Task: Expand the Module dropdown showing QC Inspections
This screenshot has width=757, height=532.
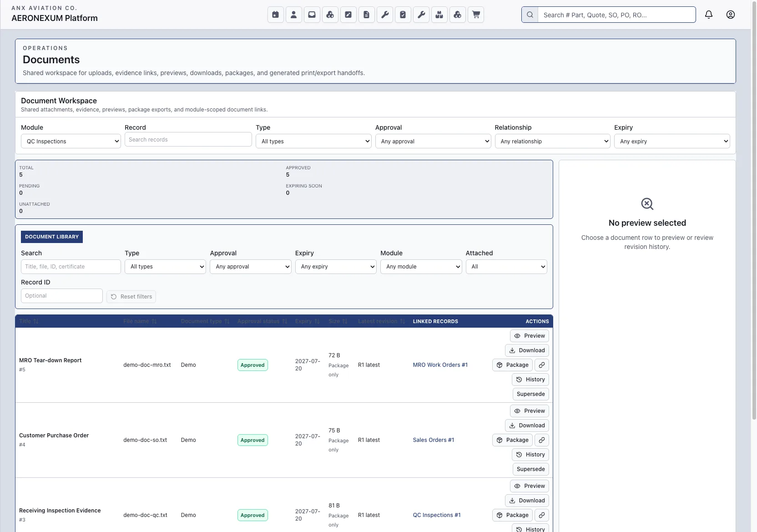Action: pyautogui.click(x=71, y=141)
